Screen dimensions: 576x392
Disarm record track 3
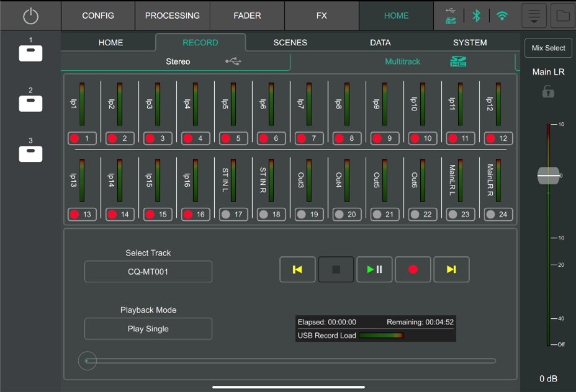click(x=158, y=138)
